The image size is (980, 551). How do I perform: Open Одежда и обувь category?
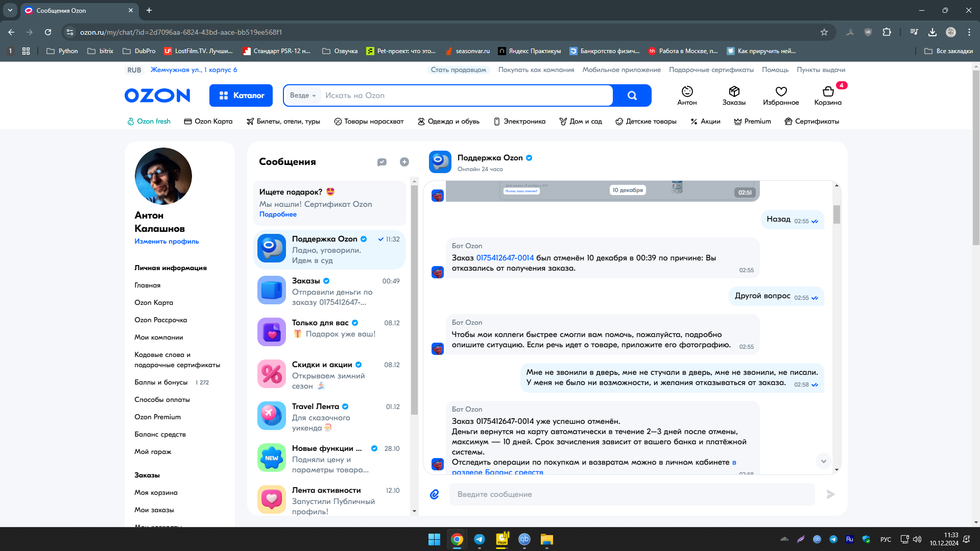[448, 122]
